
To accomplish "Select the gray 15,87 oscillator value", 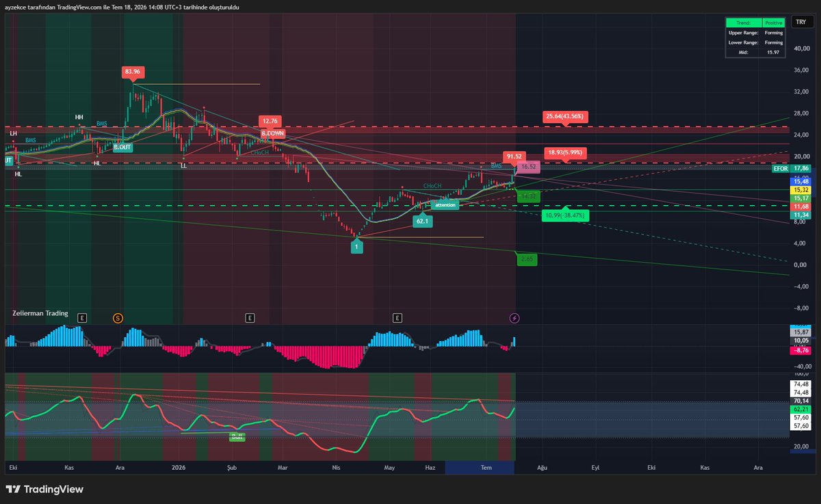I will 801,332.
